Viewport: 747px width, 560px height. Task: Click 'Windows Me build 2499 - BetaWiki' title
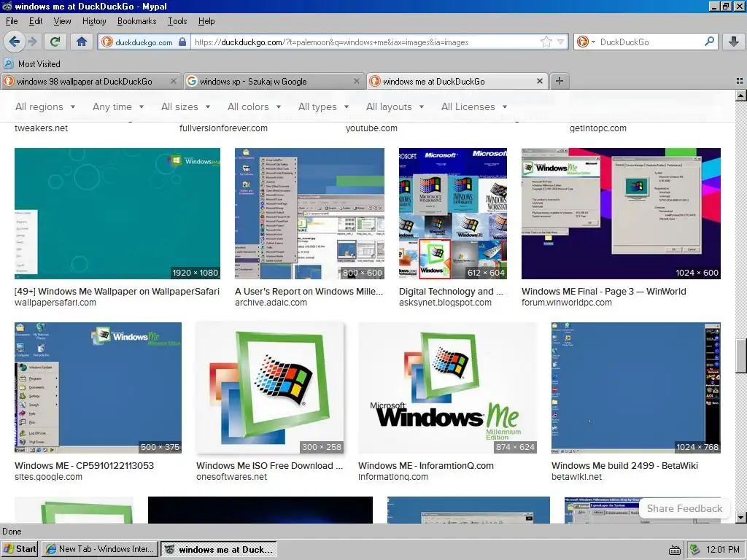coord(624,466)
